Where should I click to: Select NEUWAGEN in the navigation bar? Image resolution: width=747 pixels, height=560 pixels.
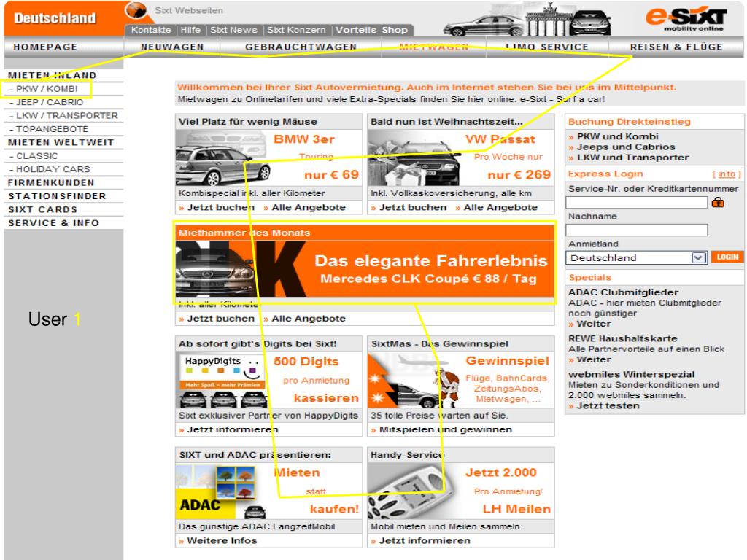tap(172, 47)
